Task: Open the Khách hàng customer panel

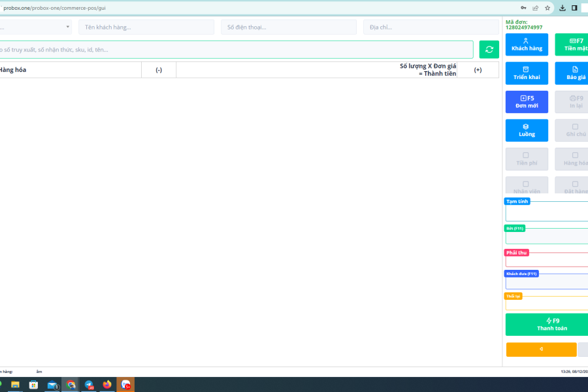Action: (527, 44)
